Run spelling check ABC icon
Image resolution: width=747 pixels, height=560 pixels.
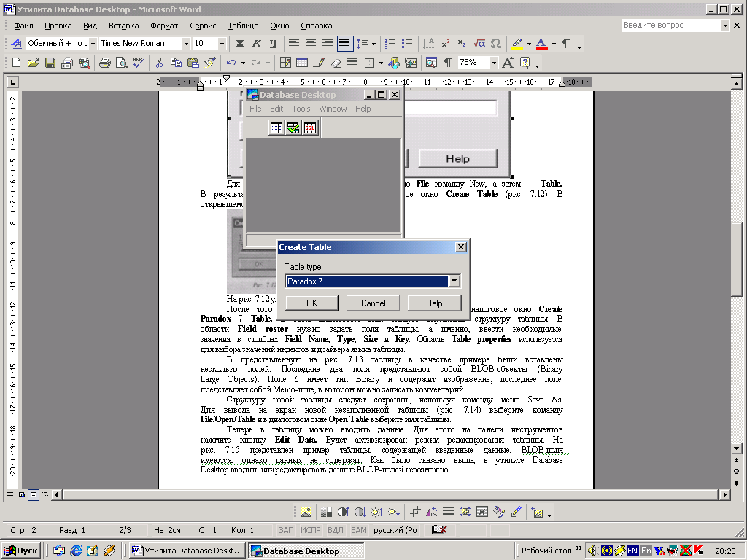point(138,63)
